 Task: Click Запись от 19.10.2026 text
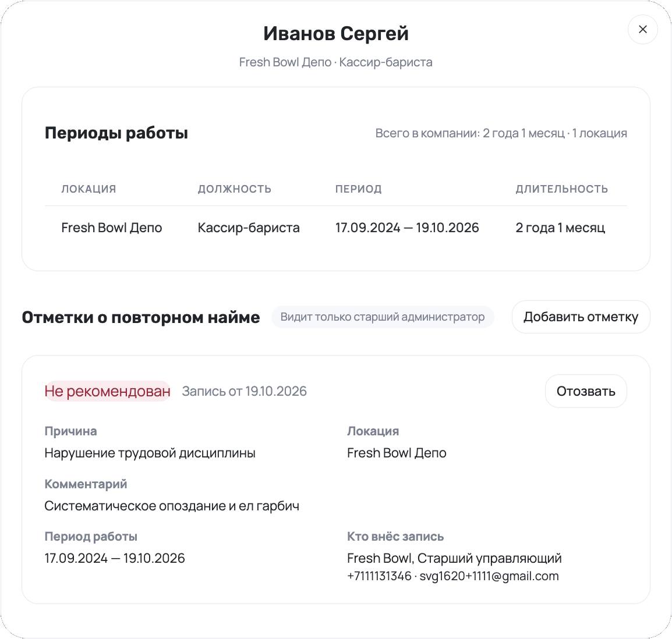pyautogui.click(x=245, y=391)
